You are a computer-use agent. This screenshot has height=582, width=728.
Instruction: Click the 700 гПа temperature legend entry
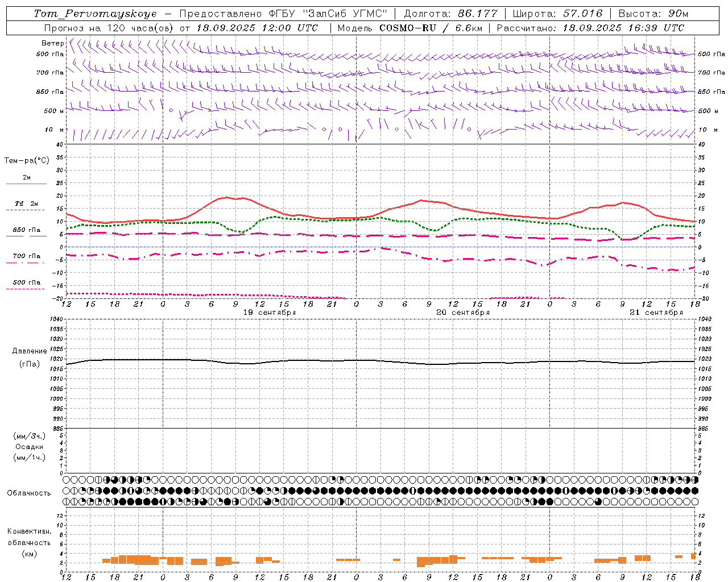pyautogui.click(x=27, y=256)
